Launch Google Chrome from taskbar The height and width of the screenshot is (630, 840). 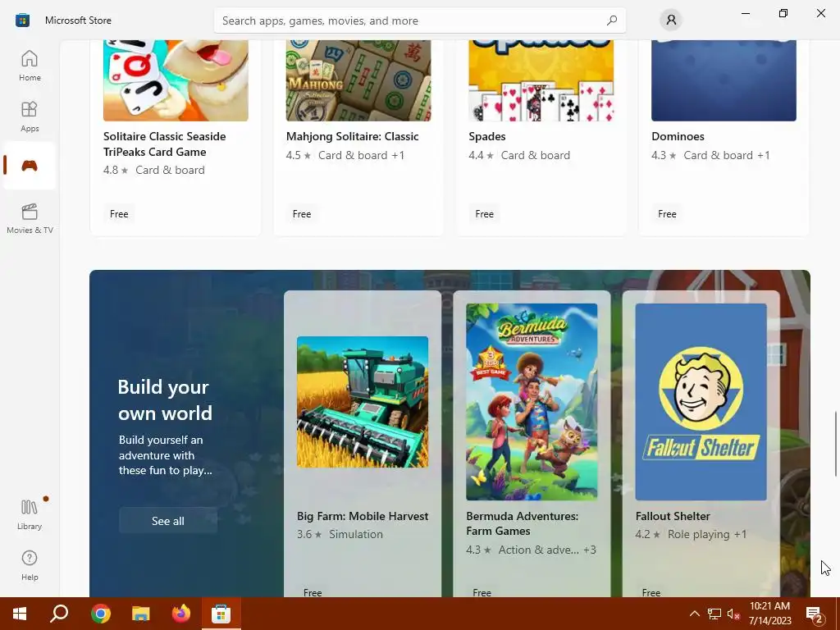[100, 614]
